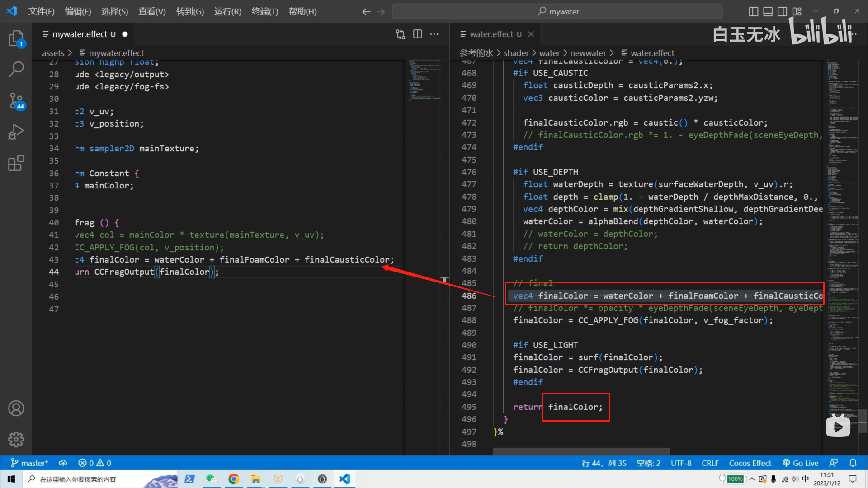Click the open changes compare icon
Image resolution: width=868 pixels, height=488 pixels.
[x=401, y=34]
